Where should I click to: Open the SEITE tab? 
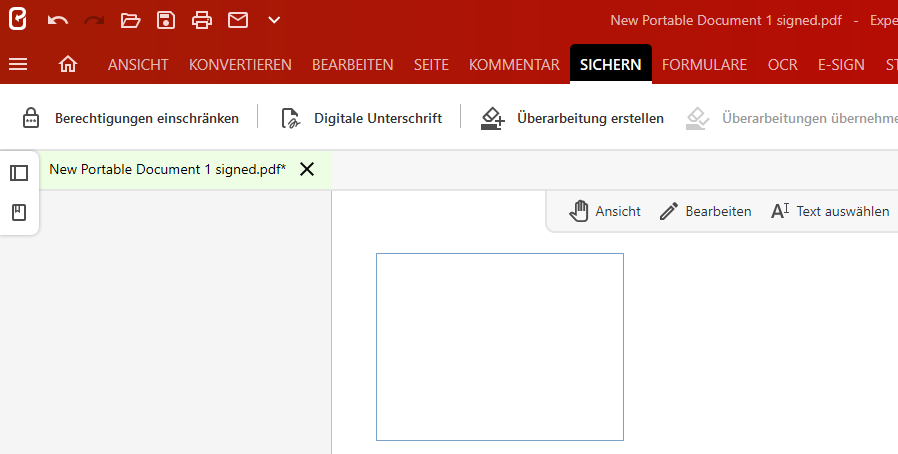[431, 65]
